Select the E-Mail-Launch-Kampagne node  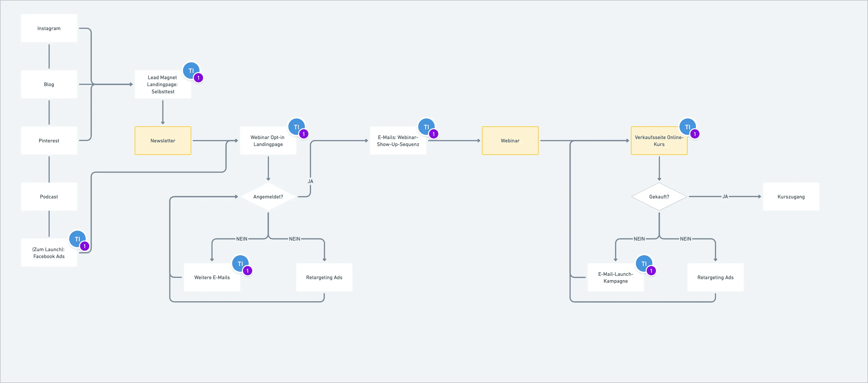616,277
